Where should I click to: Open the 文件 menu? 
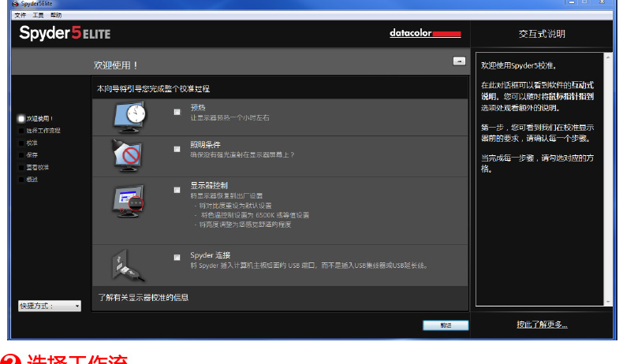coord(21,15)
